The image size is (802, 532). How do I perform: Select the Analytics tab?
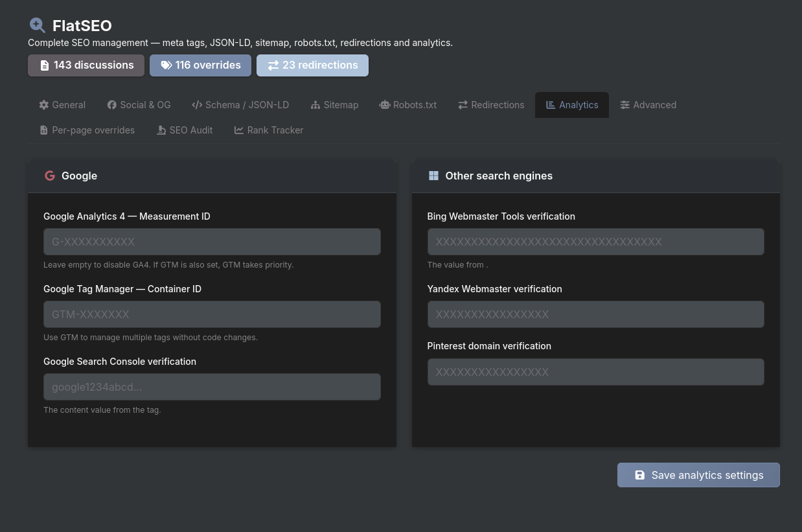pos(571,105)
